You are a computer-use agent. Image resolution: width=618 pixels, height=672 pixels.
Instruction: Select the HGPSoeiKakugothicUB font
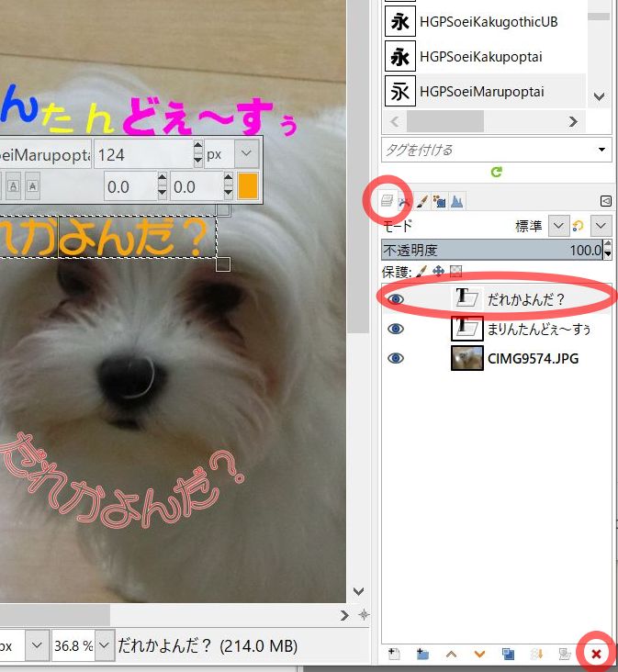click(485, 21)
